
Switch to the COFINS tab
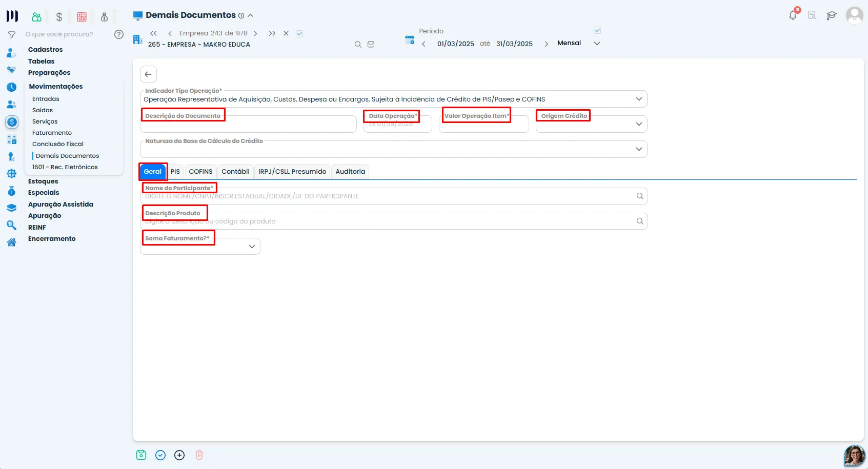[200, 172]
